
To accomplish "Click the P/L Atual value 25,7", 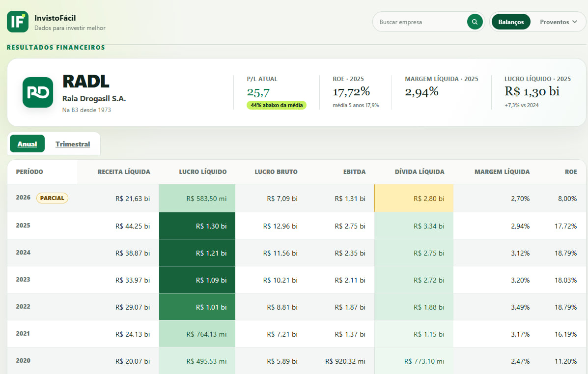I will [258, 92].
